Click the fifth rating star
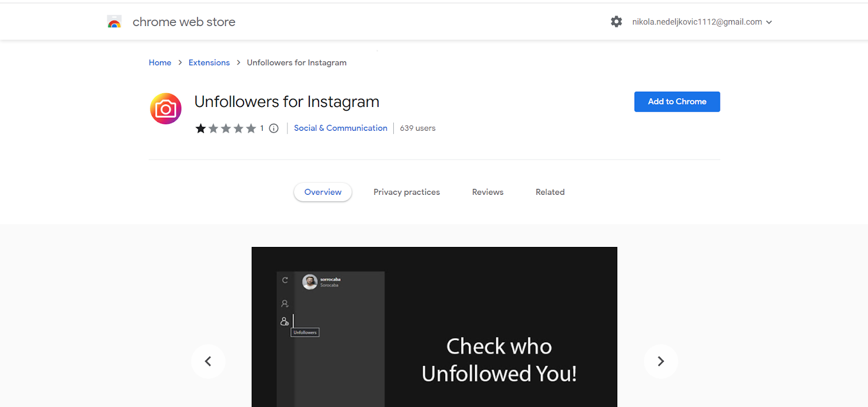The image size is (868, 407). 251,129
